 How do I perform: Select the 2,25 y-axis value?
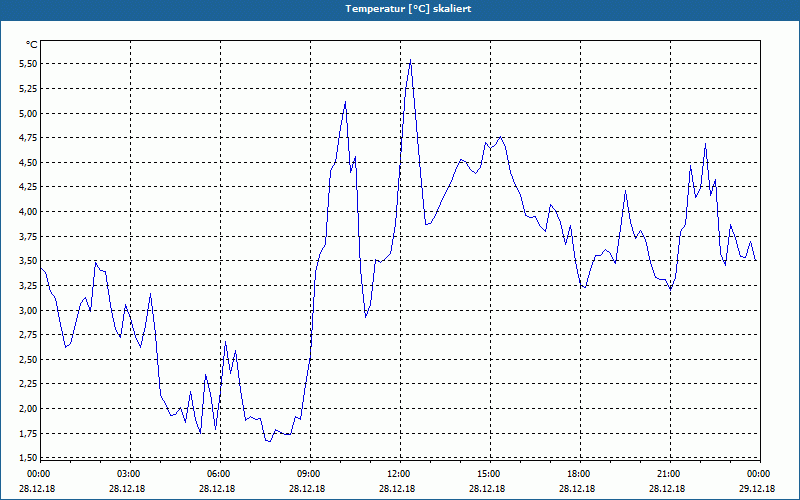(x=28, y=384)
